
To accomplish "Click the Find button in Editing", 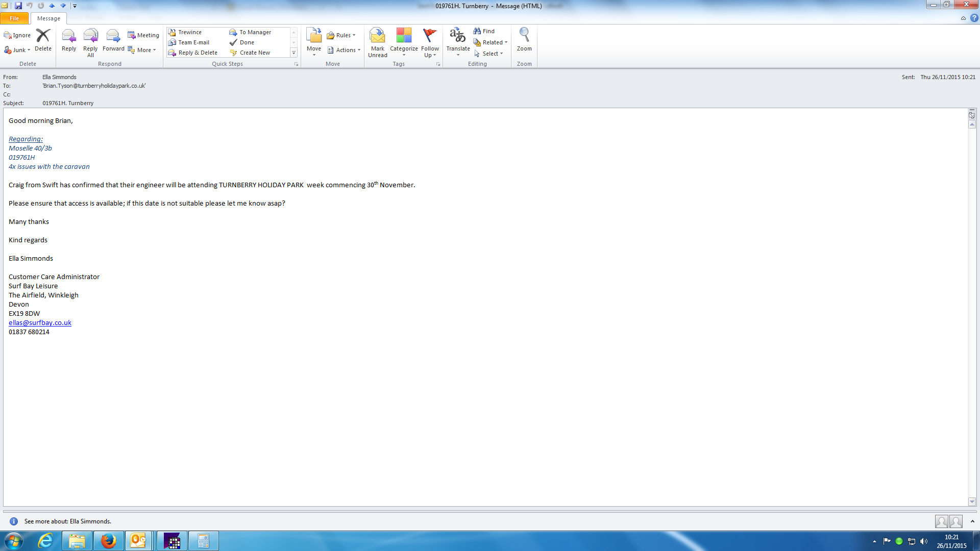I will point(484,31).
